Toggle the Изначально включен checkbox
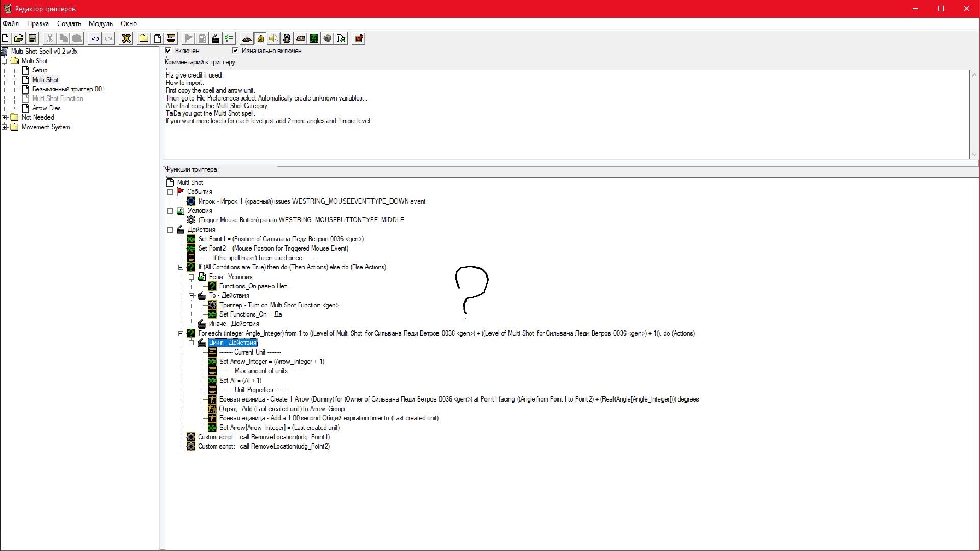980x551 pixels. pyautogui.click(x=235, y=51)
